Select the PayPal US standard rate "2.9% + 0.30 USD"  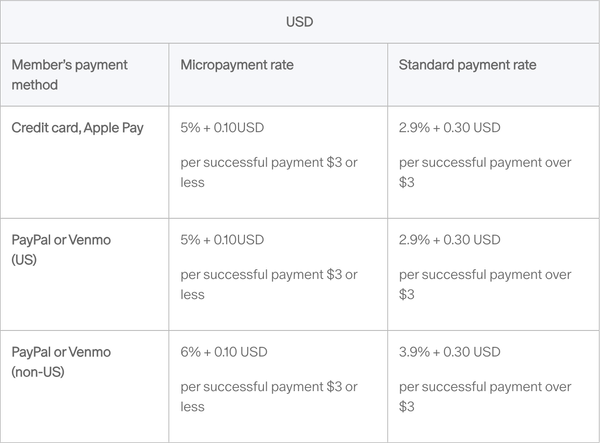(449, 240)
